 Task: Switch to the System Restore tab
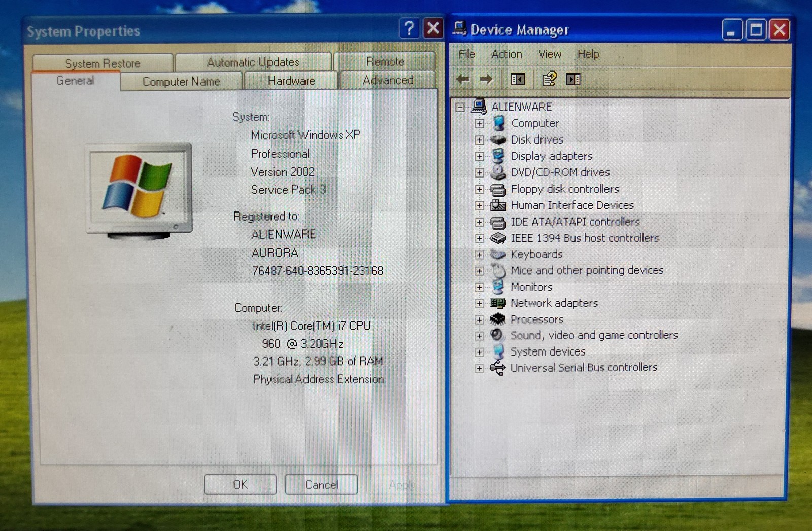[x=103, y=63]
